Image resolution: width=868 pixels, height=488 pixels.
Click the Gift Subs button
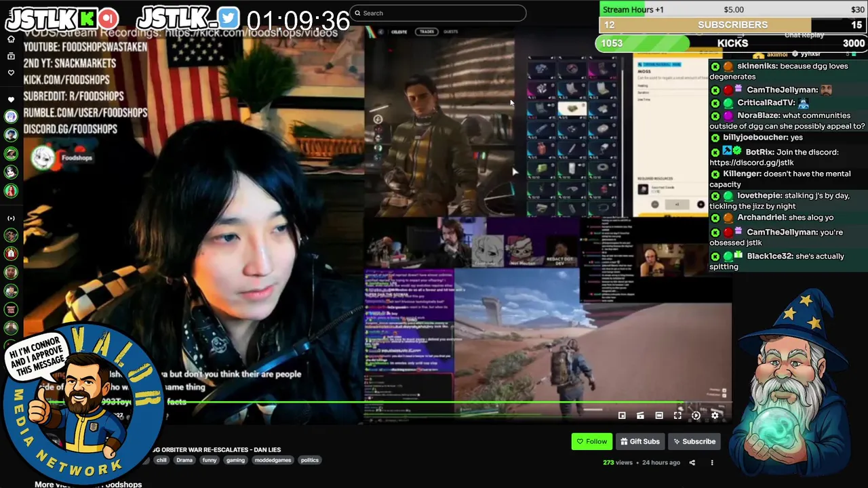tap(640, 441)
